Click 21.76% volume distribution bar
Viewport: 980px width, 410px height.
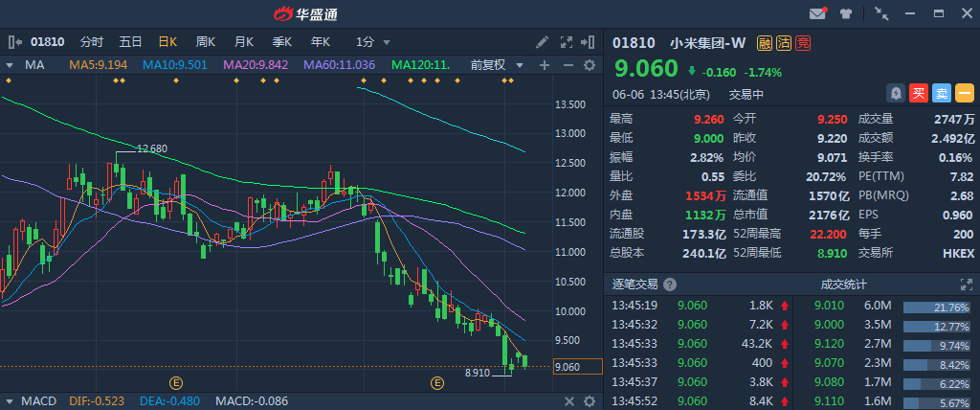coord(938,307)
